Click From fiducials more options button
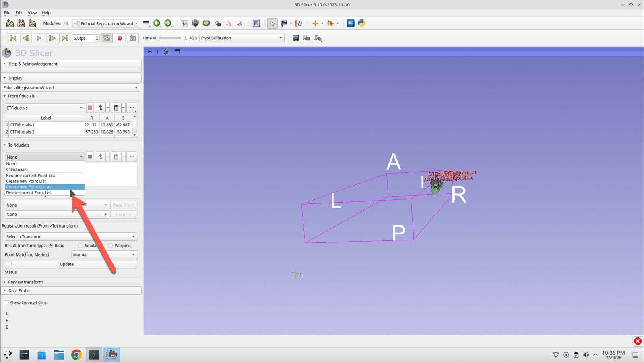 click(x=132, y=108)
